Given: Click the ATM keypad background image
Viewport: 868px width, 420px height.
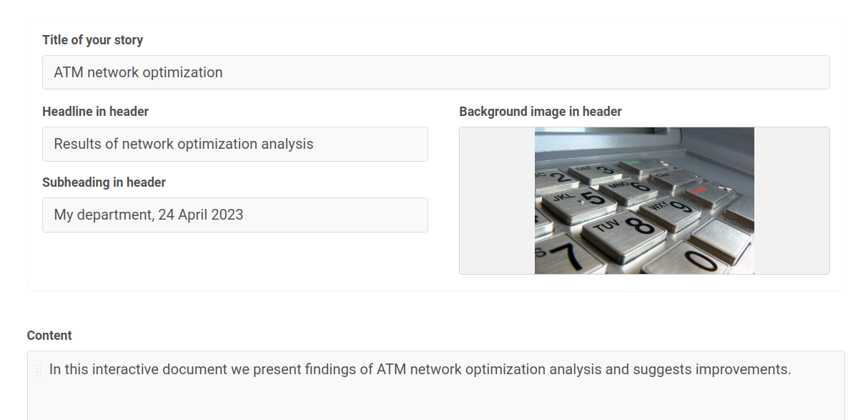Looking at the screenshot, I should (643, 200).
